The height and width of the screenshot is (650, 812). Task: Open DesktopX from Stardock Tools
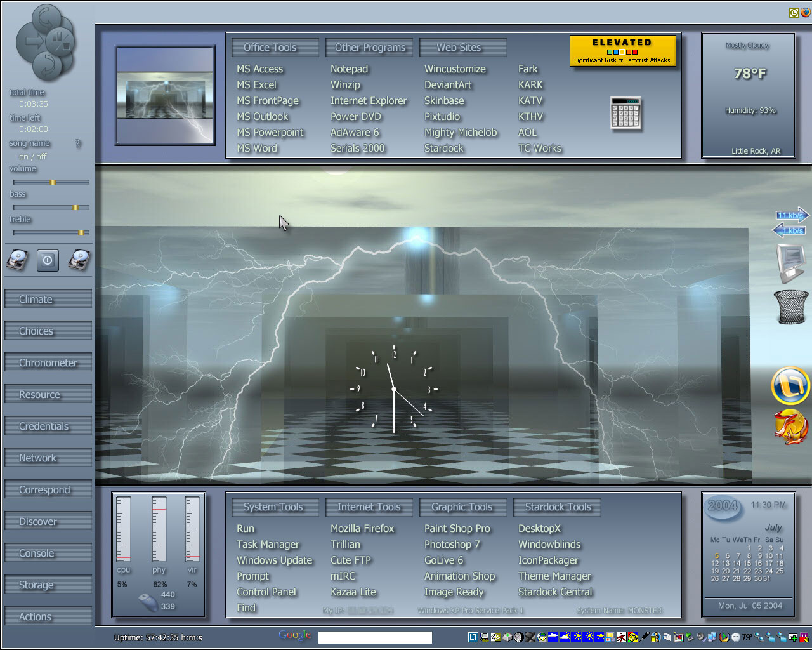click(x=540, y=529)
